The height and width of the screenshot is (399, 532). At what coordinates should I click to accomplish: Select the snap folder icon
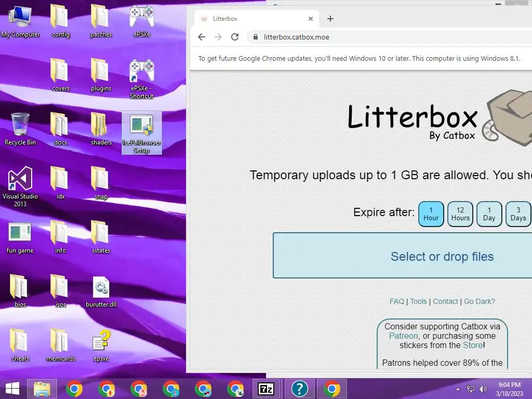pos(101,182)
